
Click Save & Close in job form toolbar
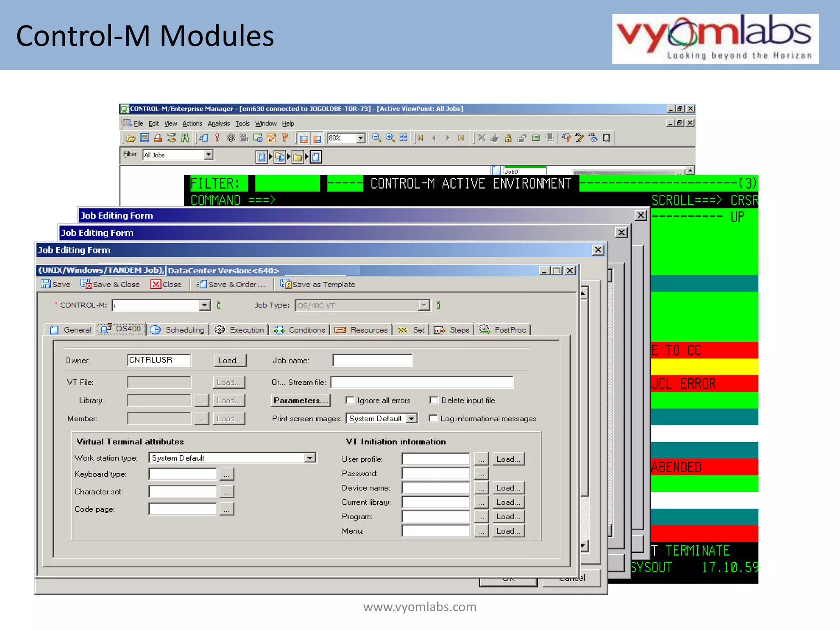[x=110, y=284]
